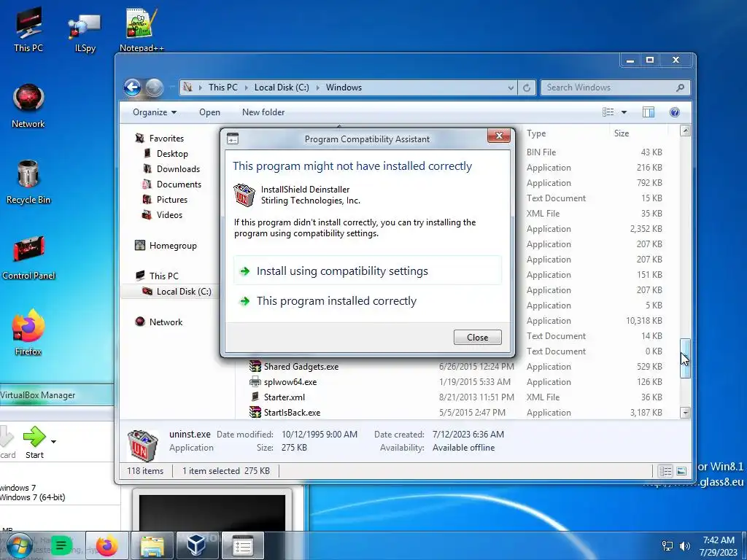747x560 pixels.
Task: Open the Organize dropdown menu
Action: point(155,112)
